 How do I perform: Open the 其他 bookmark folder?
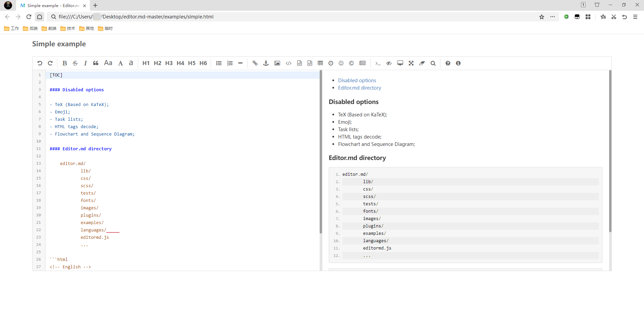pyautogui.click(x=87, y=29)
